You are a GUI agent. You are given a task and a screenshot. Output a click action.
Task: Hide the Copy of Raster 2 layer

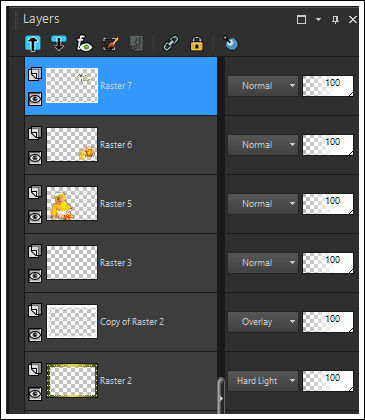pos(35,335)
